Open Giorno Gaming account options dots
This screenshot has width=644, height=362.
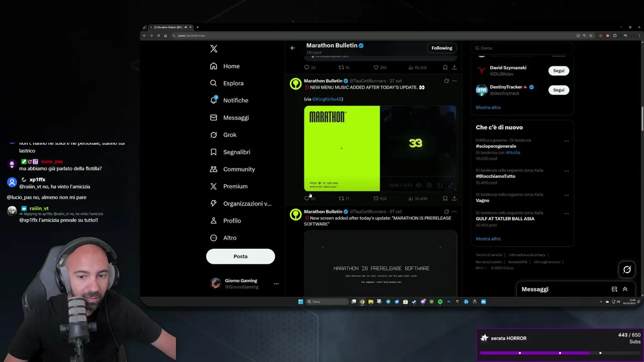coord(276,284)
